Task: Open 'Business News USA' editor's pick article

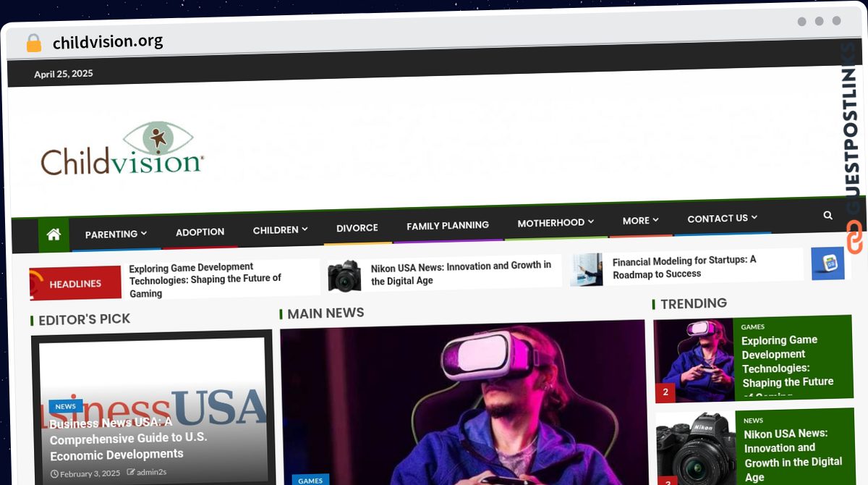Action: (x=128, y=438)
